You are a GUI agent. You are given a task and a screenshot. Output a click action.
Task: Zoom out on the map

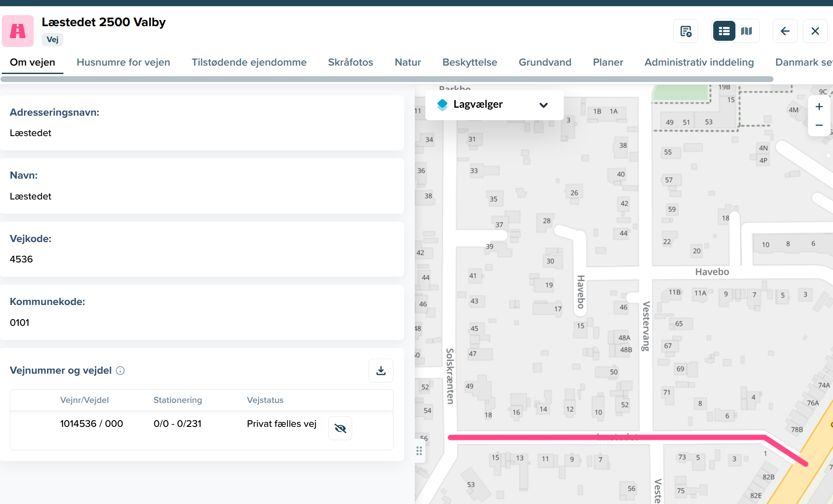point(819,125)
